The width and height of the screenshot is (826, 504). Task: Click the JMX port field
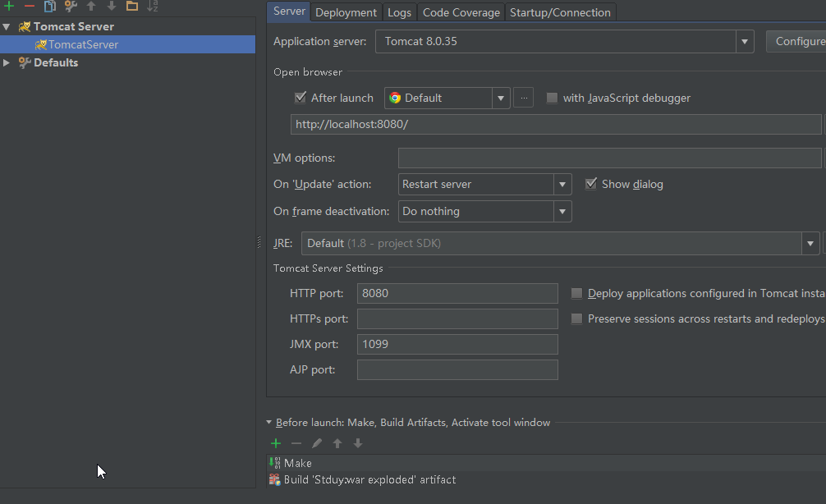(x=457, y=345)
